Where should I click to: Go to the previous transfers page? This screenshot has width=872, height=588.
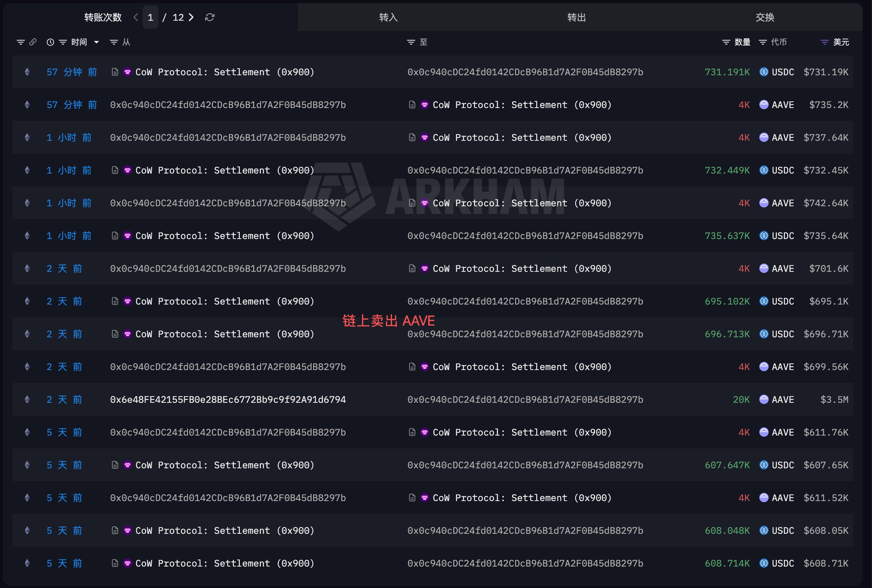pos(136,17)
